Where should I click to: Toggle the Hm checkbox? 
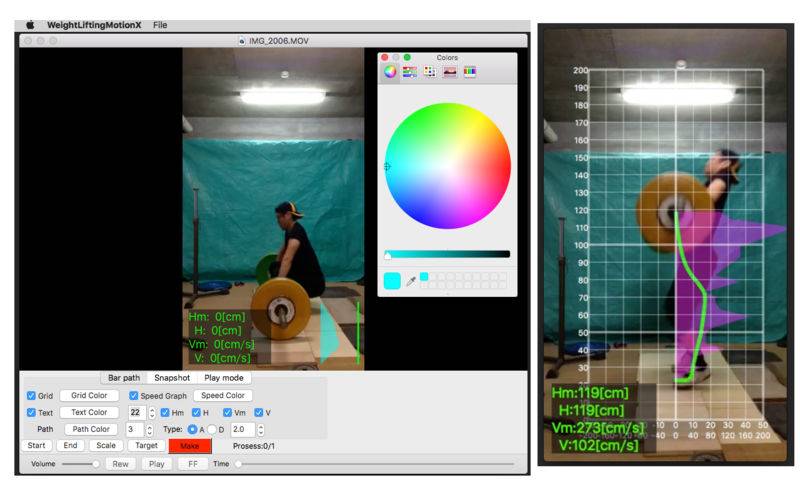coord(165,412)
